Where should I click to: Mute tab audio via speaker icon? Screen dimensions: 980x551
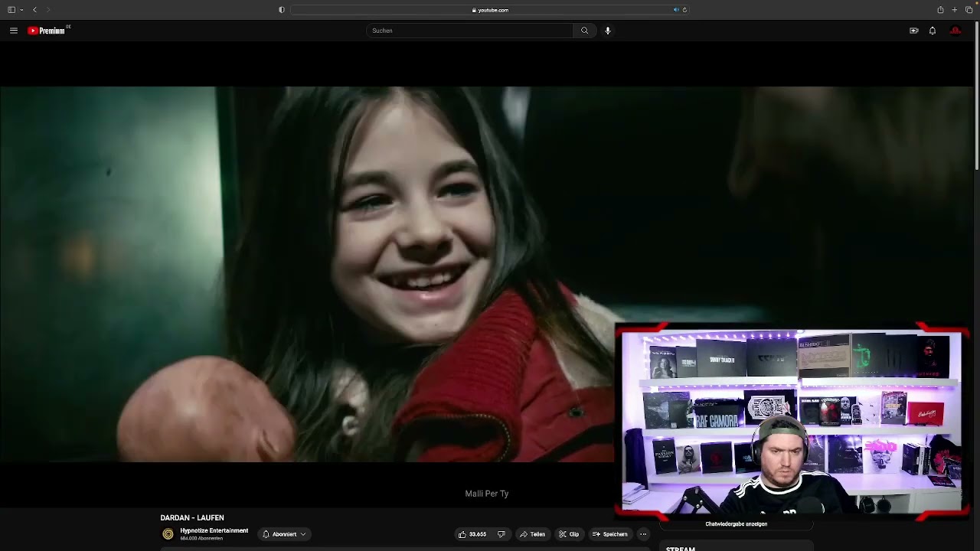point(676,10)
